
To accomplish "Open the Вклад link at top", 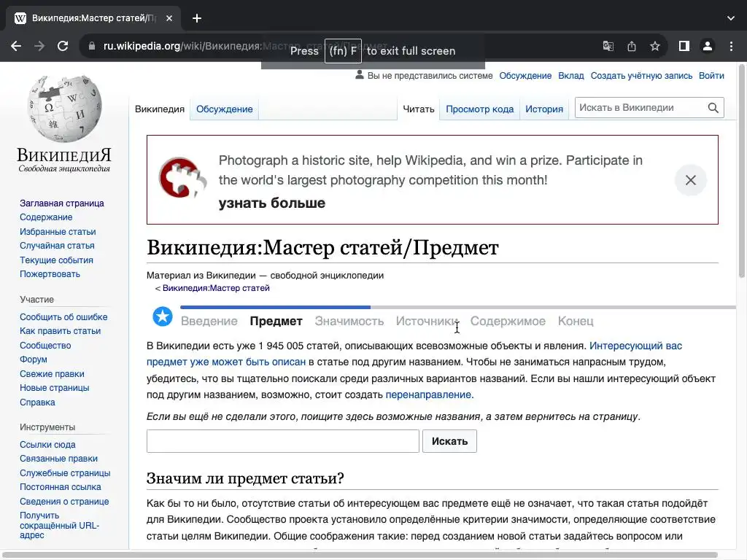I will [x=570, y=76].
